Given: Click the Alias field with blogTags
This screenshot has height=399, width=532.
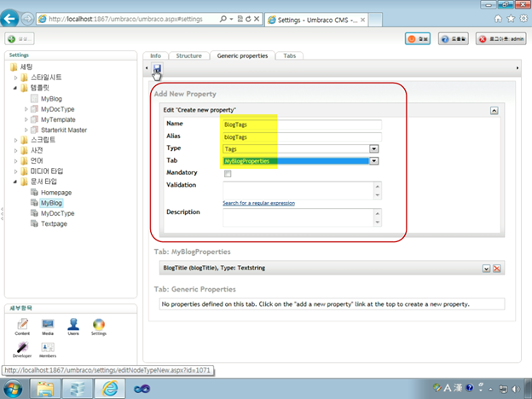Looking at the screenshot, I should tap(302, 137).
